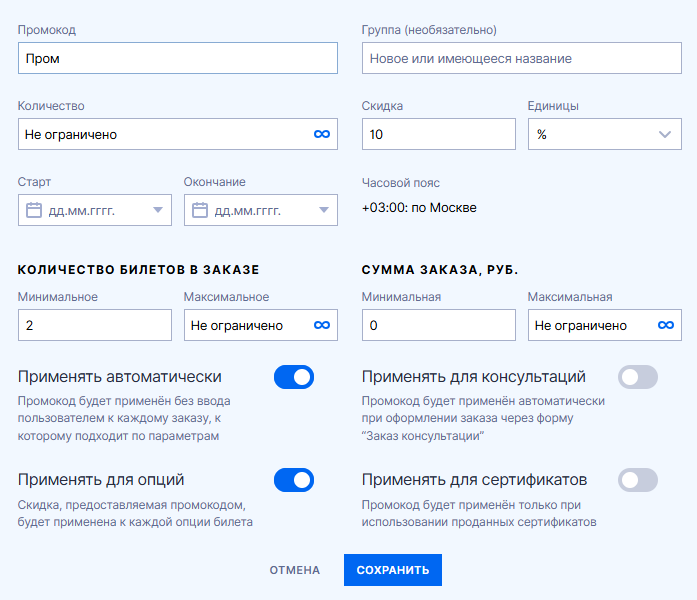Click the Группа name input field

click(x=521, y=58)
